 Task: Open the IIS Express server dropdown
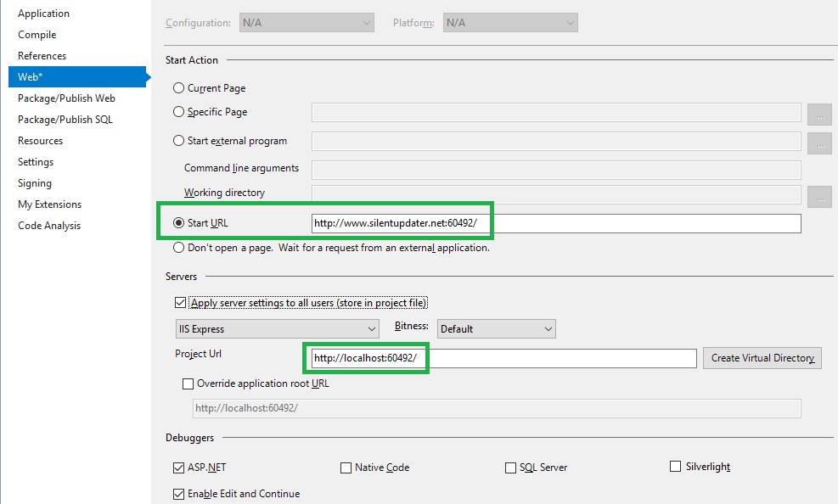(278, 329)
